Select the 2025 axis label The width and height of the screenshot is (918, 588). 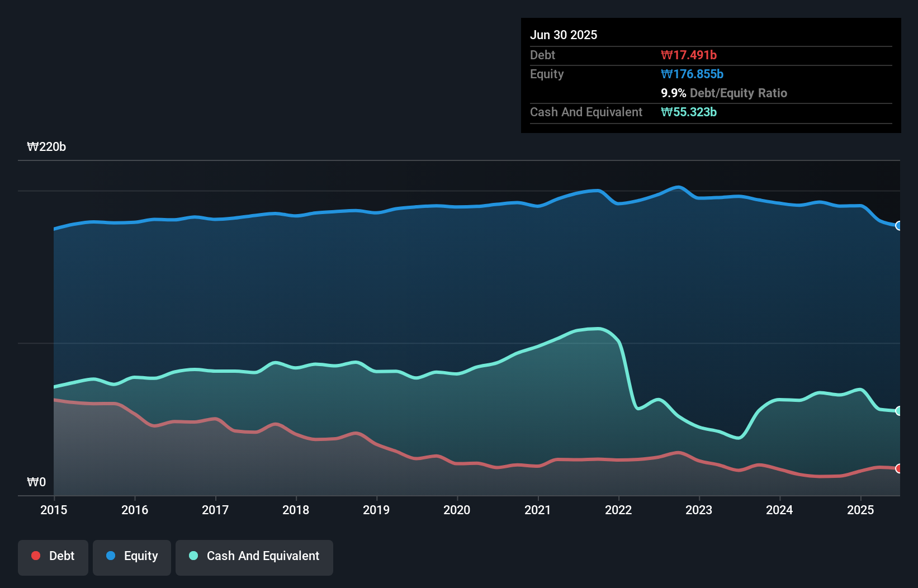point(860,510)
